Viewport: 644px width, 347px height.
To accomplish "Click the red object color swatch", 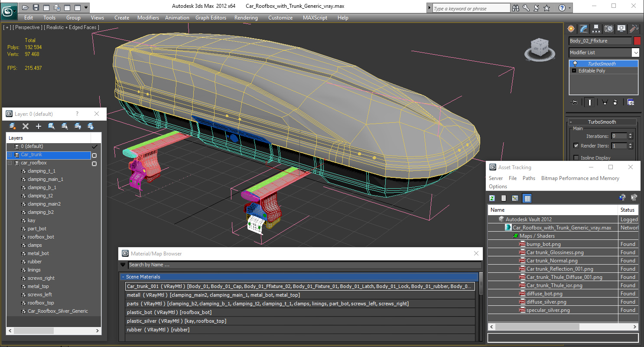I will pos(637,41).
